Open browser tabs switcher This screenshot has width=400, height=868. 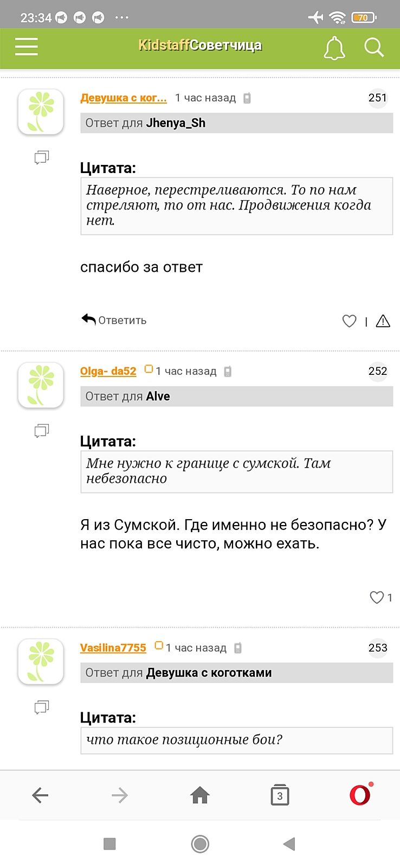[x=280, y=795]
